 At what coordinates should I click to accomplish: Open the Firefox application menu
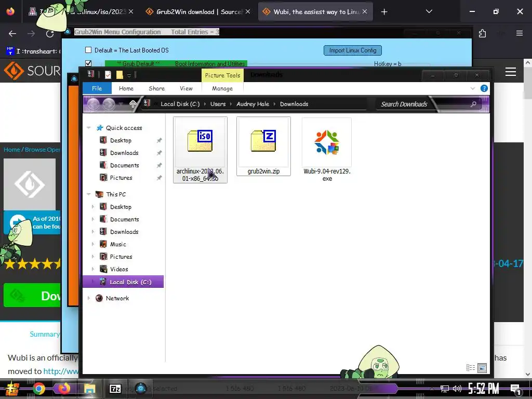(519, 33)
